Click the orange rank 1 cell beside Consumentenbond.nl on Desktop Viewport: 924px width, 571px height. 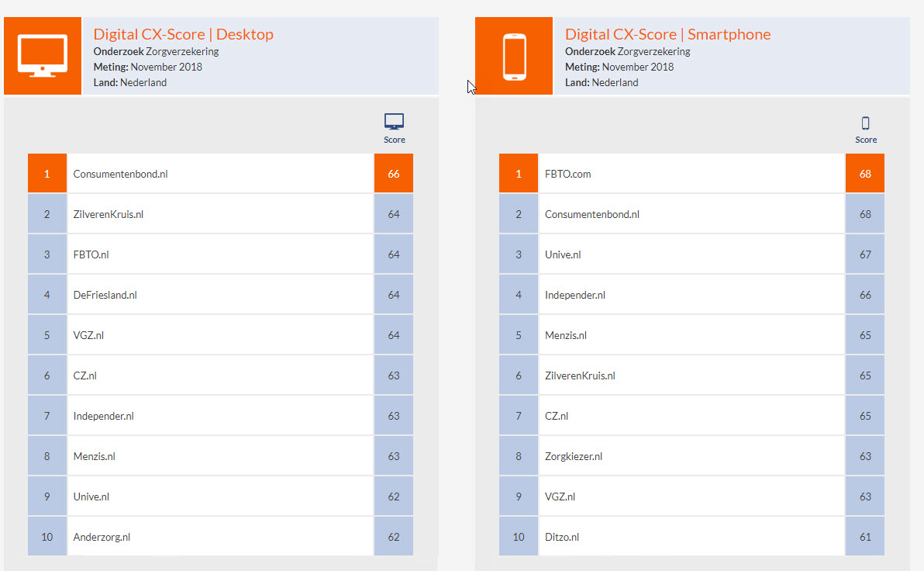pyautogui.click(x=47, y=174)
